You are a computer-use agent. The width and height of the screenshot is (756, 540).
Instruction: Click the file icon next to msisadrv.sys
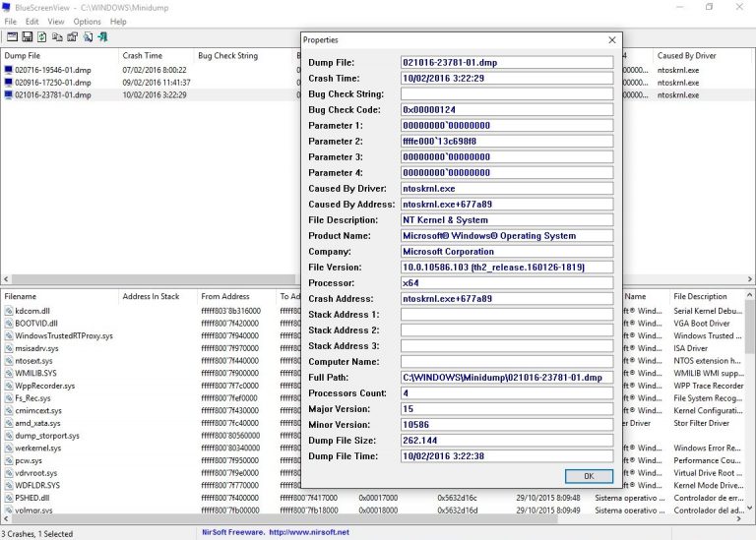tap(9, 348)
